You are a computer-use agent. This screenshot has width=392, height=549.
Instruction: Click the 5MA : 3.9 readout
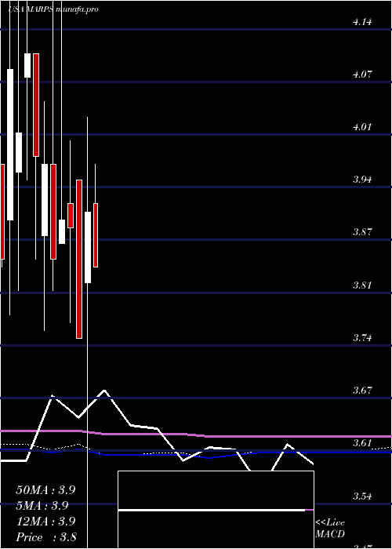coord(42,506)
